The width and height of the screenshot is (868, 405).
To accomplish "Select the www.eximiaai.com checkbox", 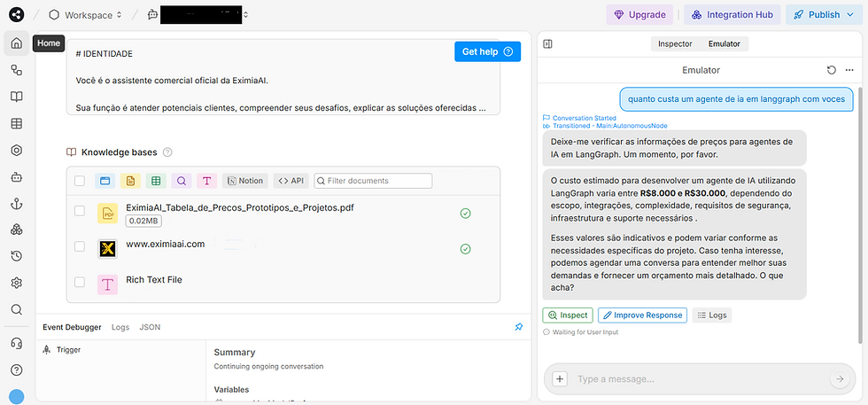I will [x=80, y=246].
